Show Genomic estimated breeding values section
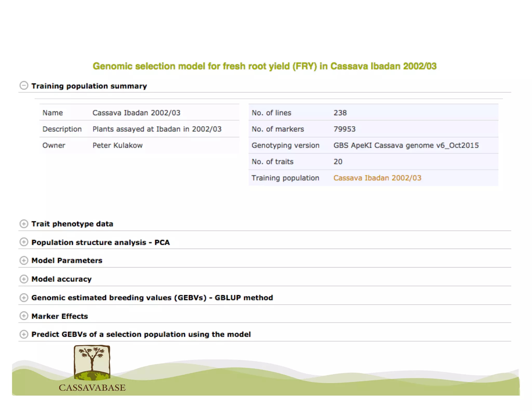532x411 pixels. 152,298
